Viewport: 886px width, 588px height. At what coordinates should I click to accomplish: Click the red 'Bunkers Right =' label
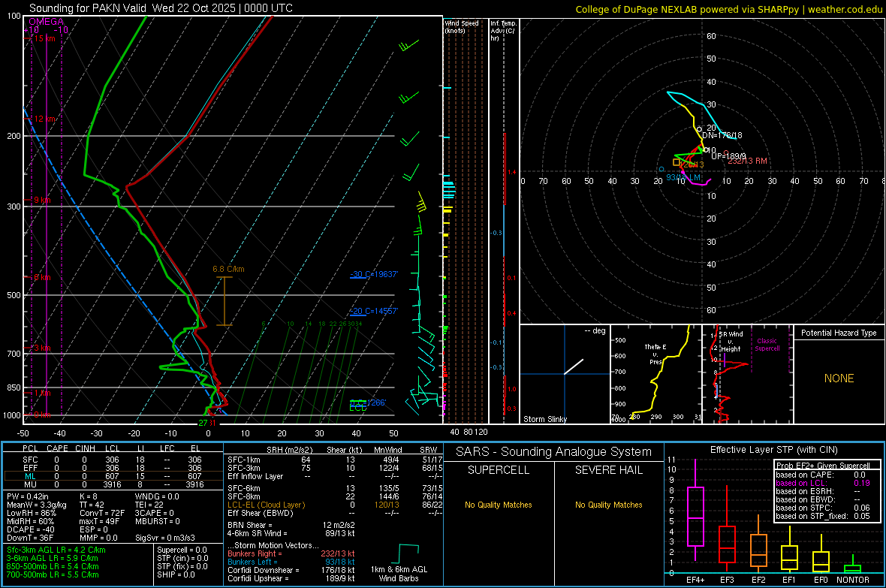(x=254, y=553)
